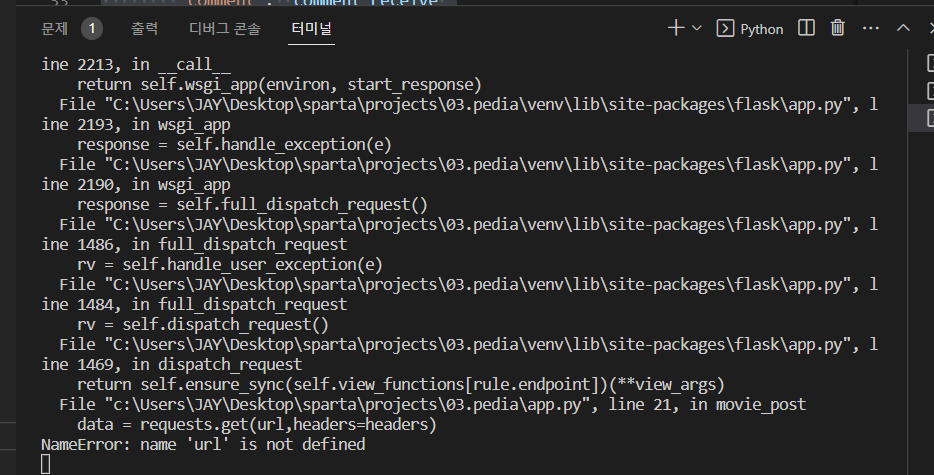
Task: Click the line 'data = requests.get(url,headers=headers)'
Action: pos(257,425)
